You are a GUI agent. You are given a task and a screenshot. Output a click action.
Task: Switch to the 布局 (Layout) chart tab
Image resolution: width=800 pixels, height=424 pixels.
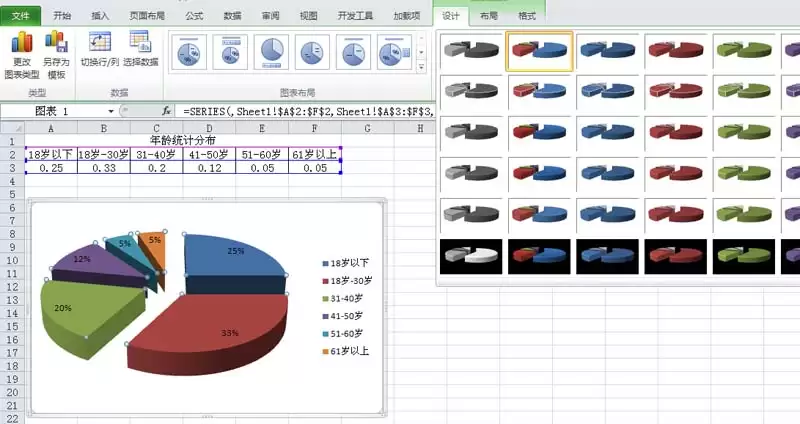(489, 16)
